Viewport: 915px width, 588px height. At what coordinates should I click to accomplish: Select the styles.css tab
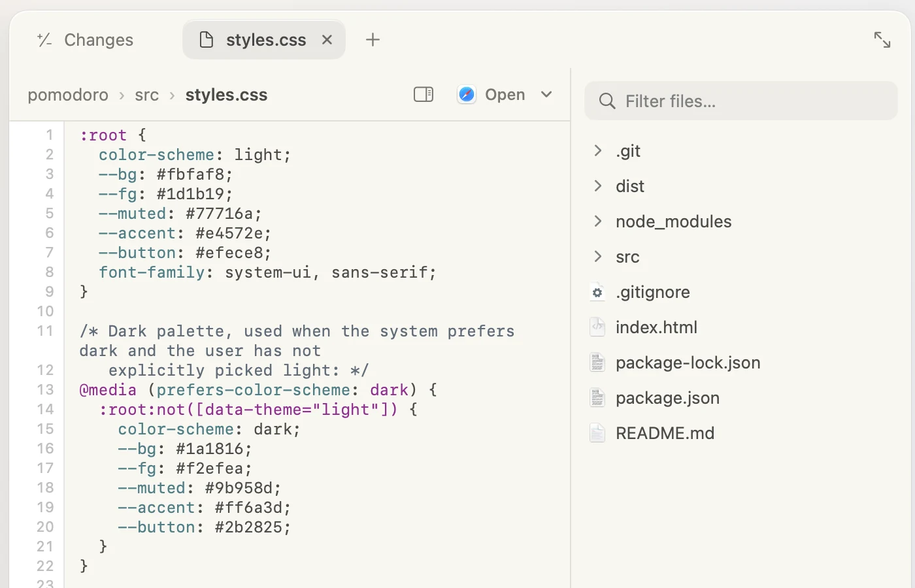(264, 40)
